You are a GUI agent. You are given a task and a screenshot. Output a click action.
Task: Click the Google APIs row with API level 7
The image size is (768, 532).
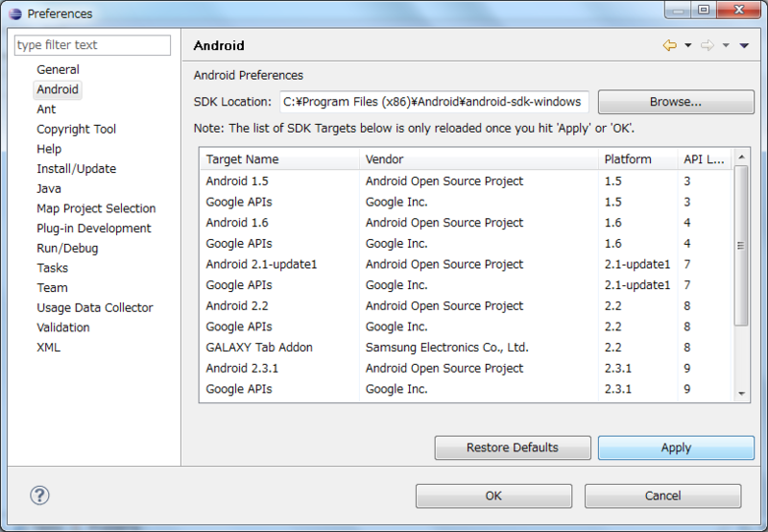point(466,285)
